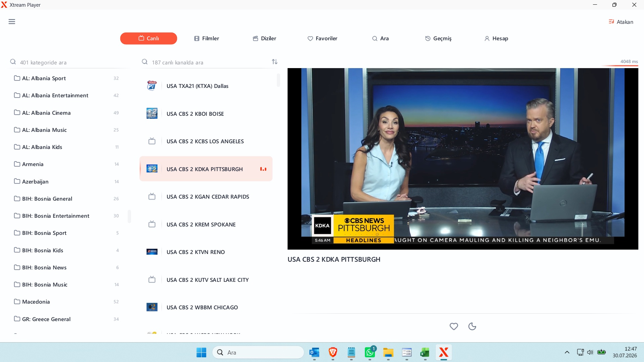Viewport: 644px width, 362px height.
Task: Play USA CBS 2 KBOI BOISE channel
Action: [206, 114]
